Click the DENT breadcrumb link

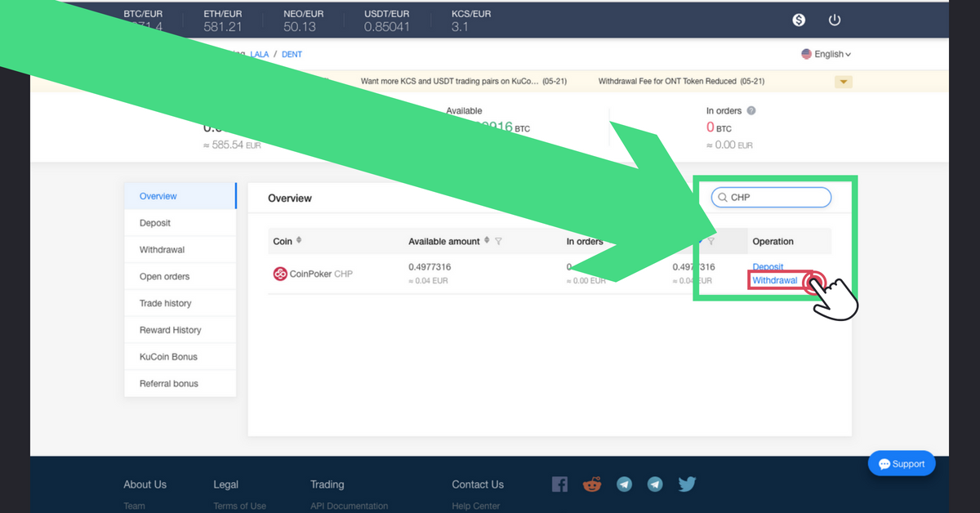coord(292,54)
